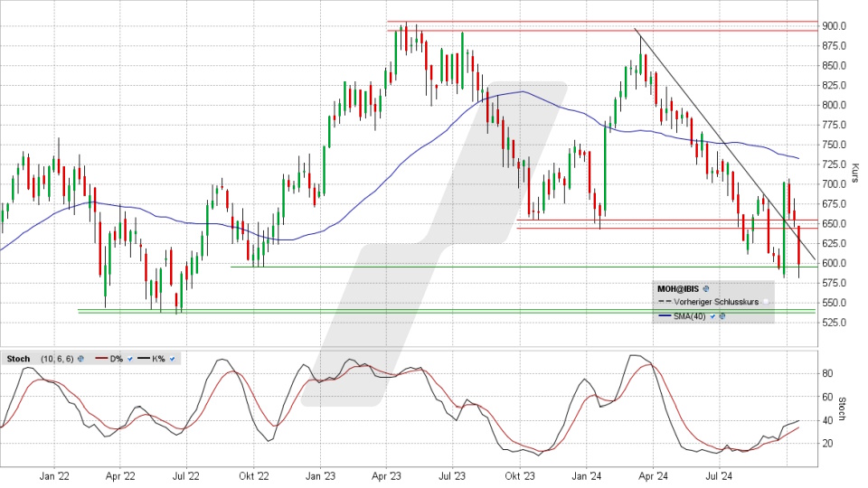Open the settings icon beside MOH@IBIS
This screenshot has width=868, height=488.
point(706,288)
